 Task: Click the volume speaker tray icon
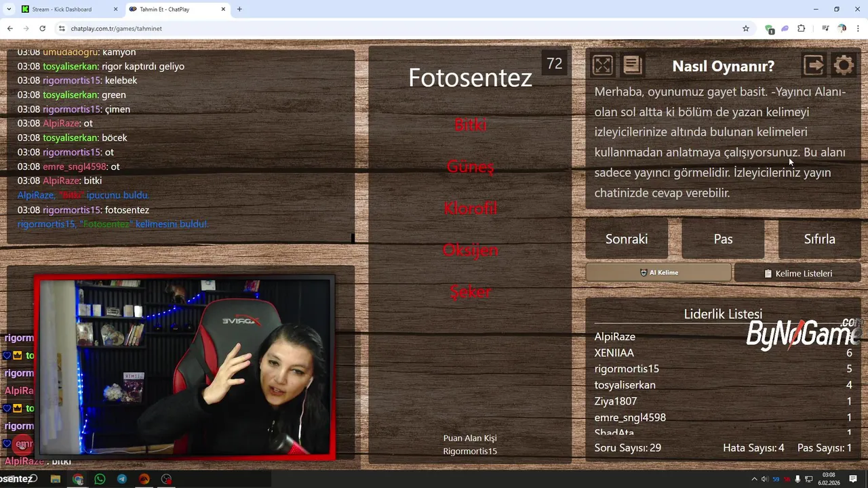point(765,479)
